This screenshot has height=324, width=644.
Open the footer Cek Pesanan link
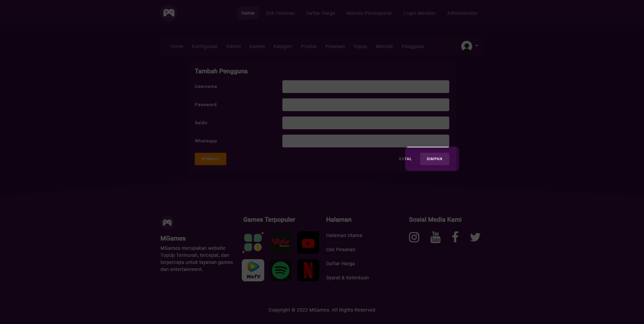[340, 249]
